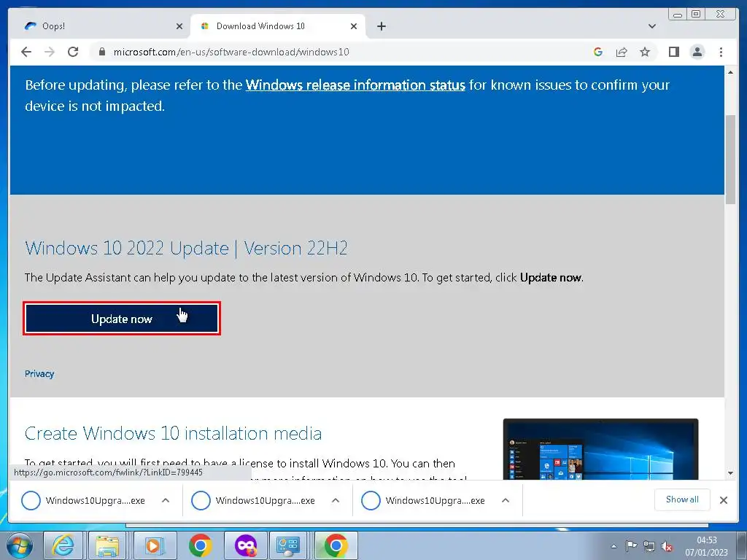This screenshot has width=747, height=560.
Task: Click Create Windows 10 installation media heading
Action: pyautogui.click(x=173, y=433)
